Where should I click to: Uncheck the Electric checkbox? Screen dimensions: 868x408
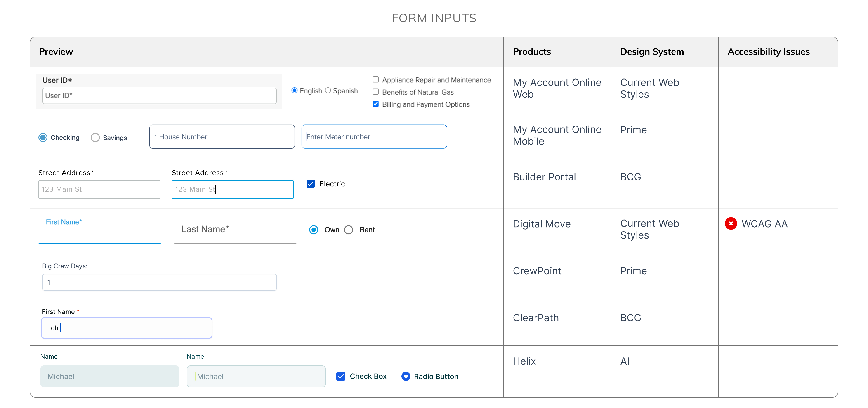pyautogui.click(x=310, y=183)
